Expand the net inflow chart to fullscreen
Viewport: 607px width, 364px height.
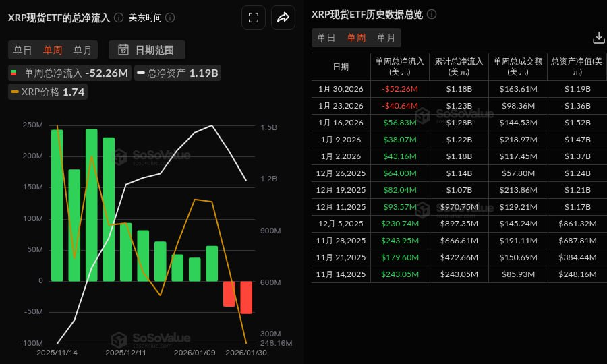click(254, 18)
